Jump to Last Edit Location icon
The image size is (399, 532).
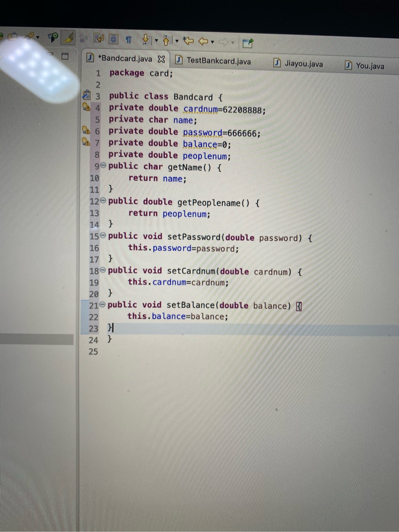coord(189,41)
